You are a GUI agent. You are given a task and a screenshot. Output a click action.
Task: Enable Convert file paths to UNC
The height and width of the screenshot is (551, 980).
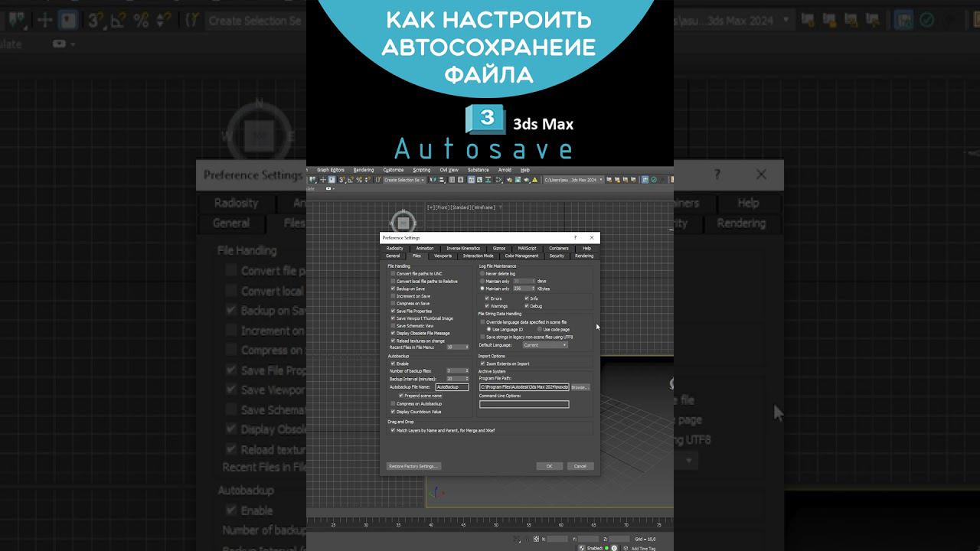coord(394,273)
